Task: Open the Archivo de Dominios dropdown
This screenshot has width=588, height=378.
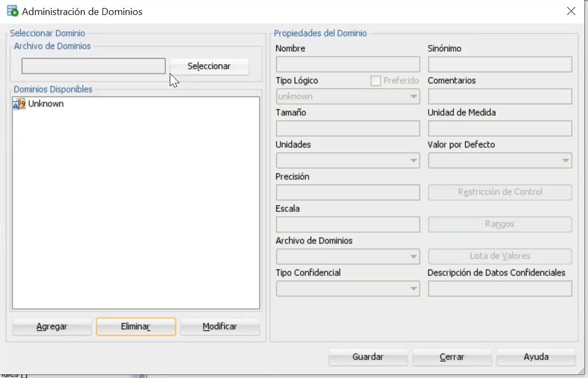Action: point(414,256)
